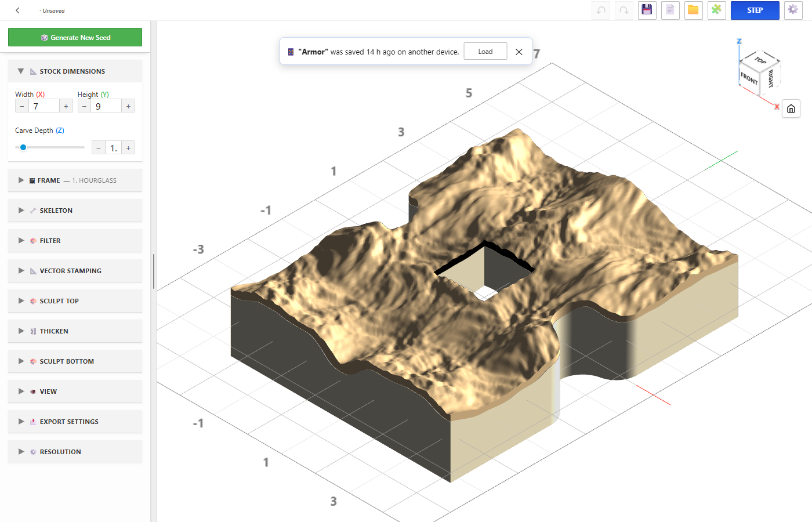Click the redo arrow icon
812x522 pixels.
point(624,10)
